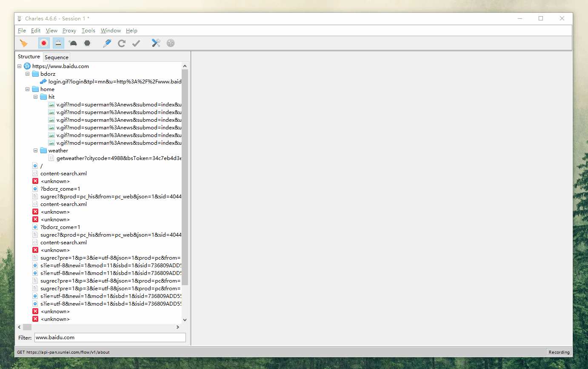Screen dimensions: 588x369
Task: Open the Proxy menu
Action: coord(69,31)
